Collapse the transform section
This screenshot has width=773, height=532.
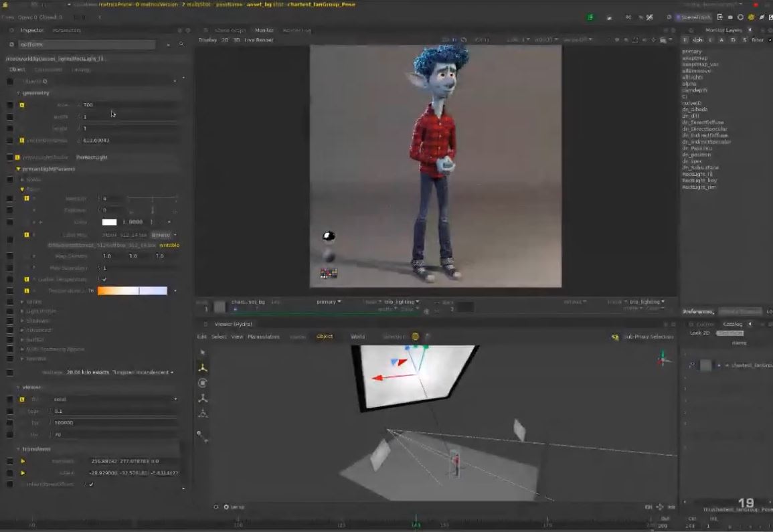coord(18,448)
